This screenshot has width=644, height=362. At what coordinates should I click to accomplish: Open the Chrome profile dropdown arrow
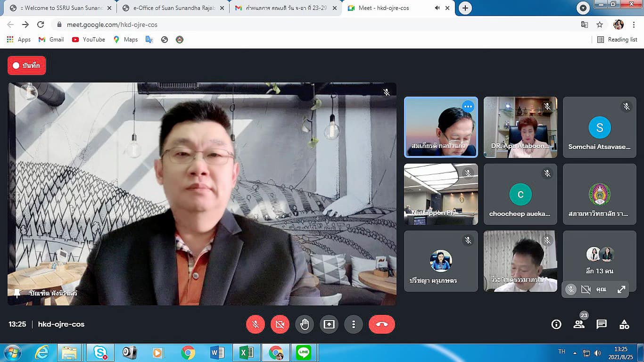[583, 8]
